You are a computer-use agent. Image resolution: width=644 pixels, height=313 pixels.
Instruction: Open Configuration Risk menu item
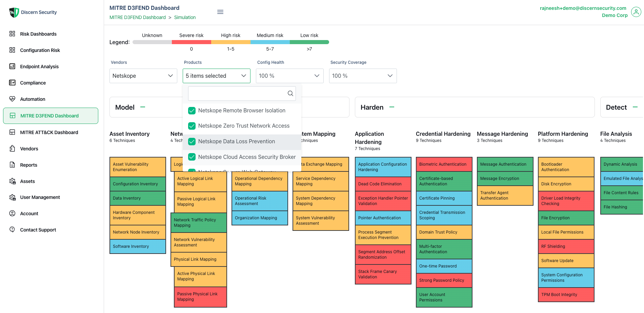pyautogui.click(x=40, y=50)
